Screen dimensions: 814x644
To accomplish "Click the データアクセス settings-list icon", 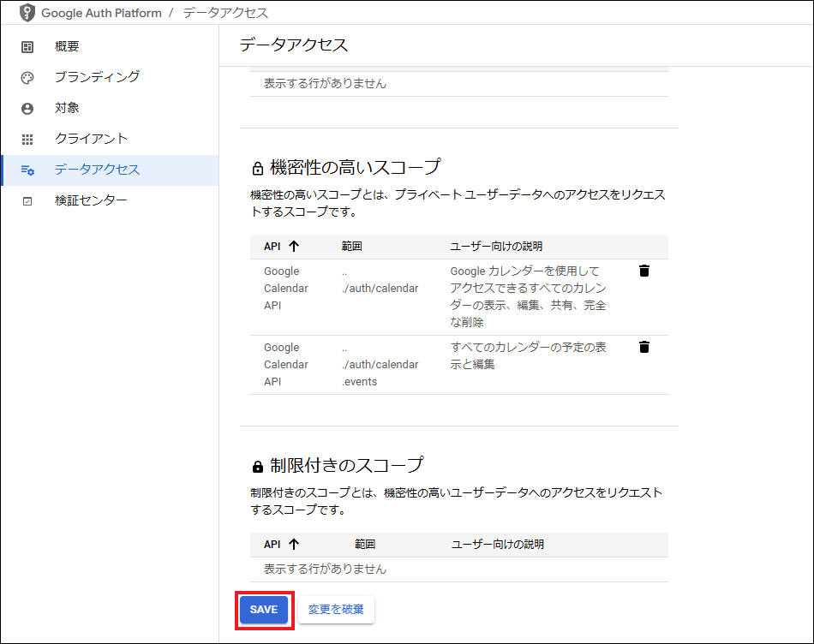I will (27, 170).
